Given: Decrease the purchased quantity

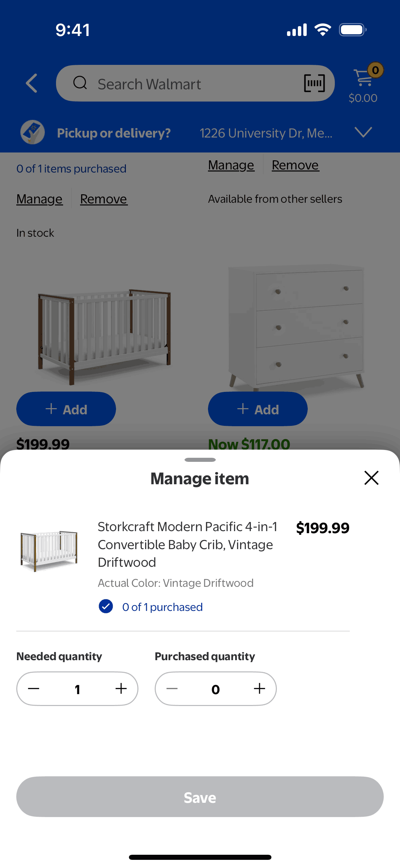Looking at the screenshot, I should coord(172,689).
